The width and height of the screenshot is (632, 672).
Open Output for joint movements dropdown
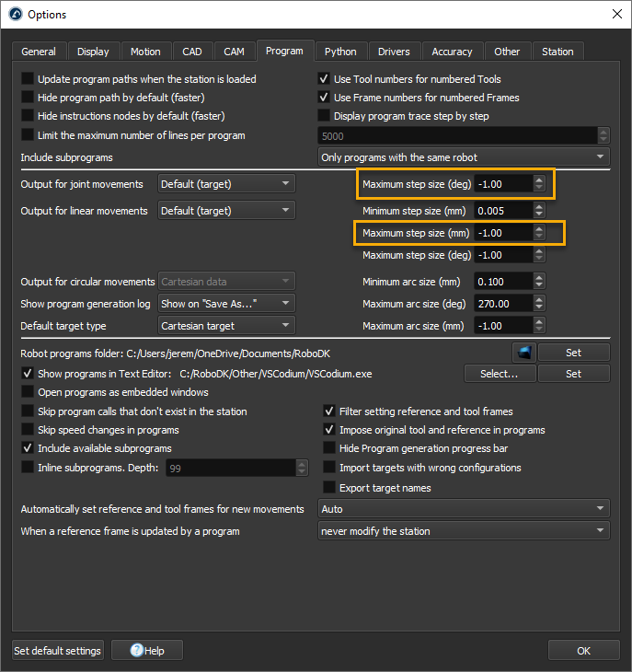tap(226, 184)
